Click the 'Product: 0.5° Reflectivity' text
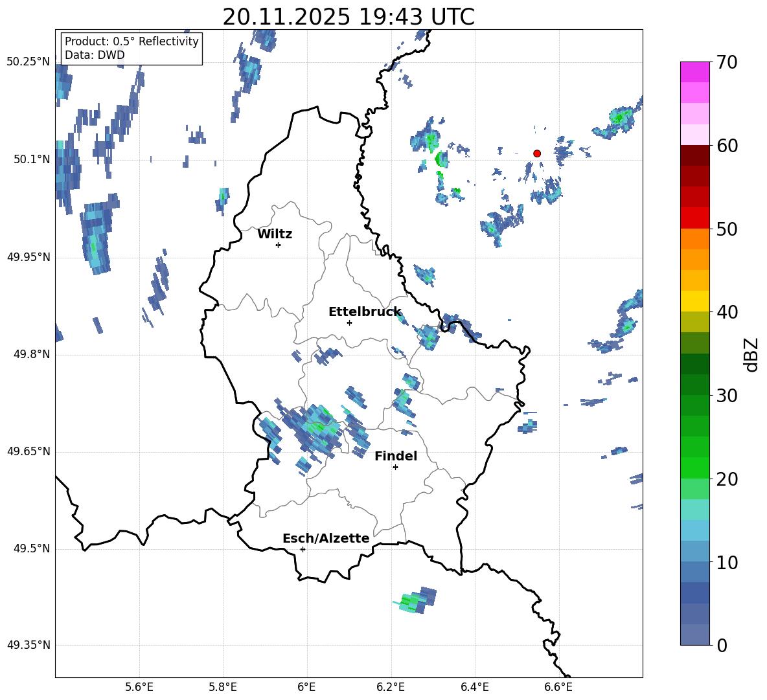 coord(132,41)
